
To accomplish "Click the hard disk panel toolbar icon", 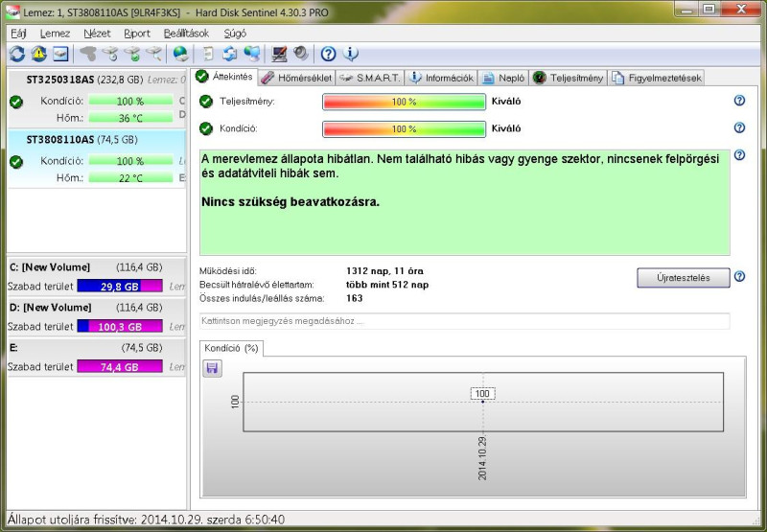I will pos(60,54).
